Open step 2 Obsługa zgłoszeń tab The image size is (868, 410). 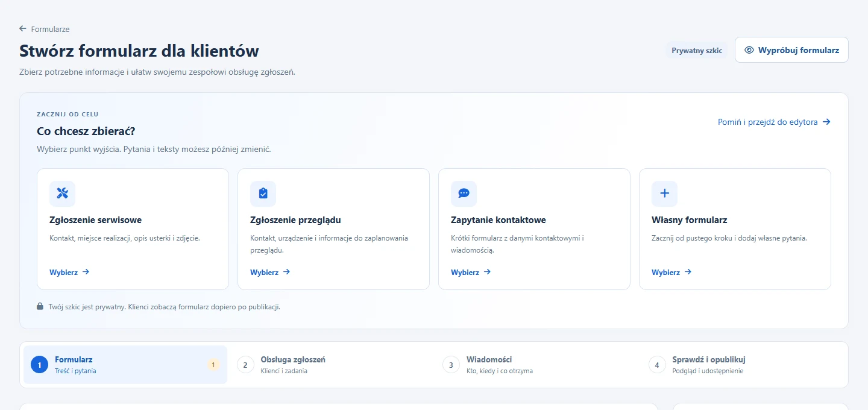tap(331, 365)
